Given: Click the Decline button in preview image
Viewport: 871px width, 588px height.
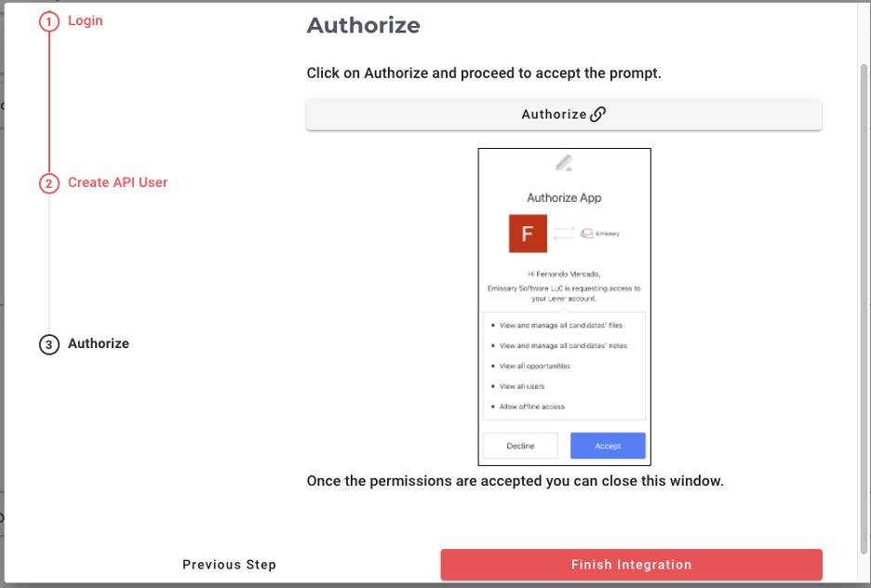Looking at the screenshot, I should [x=520, y=446].
